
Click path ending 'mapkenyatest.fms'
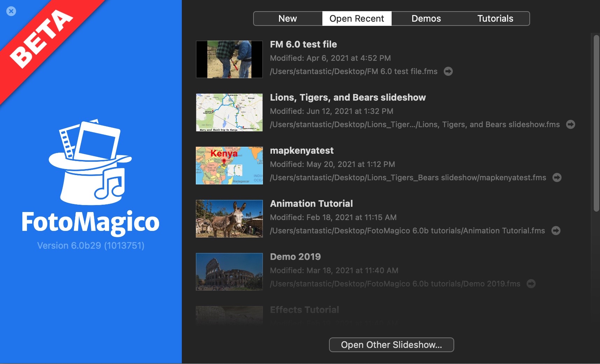[408, 177]
